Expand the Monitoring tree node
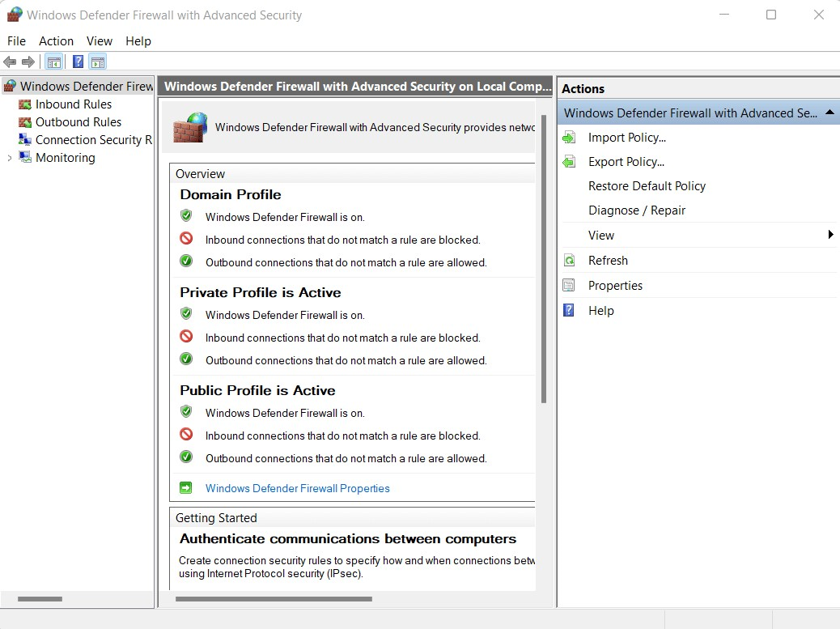This screenshot has height=629, width=840. coord(9,158)
